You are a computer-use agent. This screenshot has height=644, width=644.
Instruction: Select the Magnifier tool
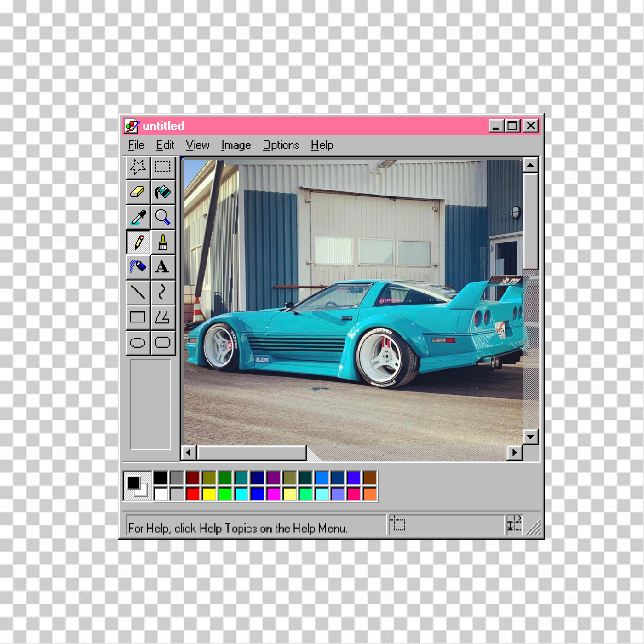163,217
